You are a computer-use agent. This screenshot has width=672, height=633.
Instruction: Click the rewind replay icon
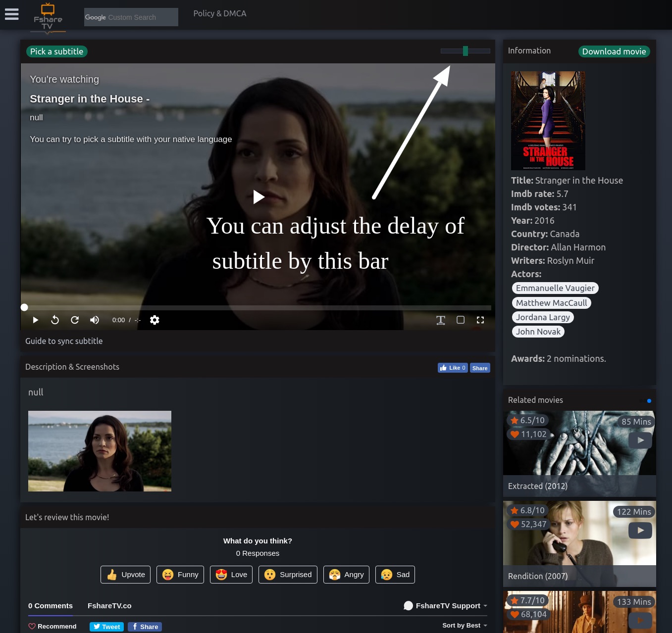[55, 320]
